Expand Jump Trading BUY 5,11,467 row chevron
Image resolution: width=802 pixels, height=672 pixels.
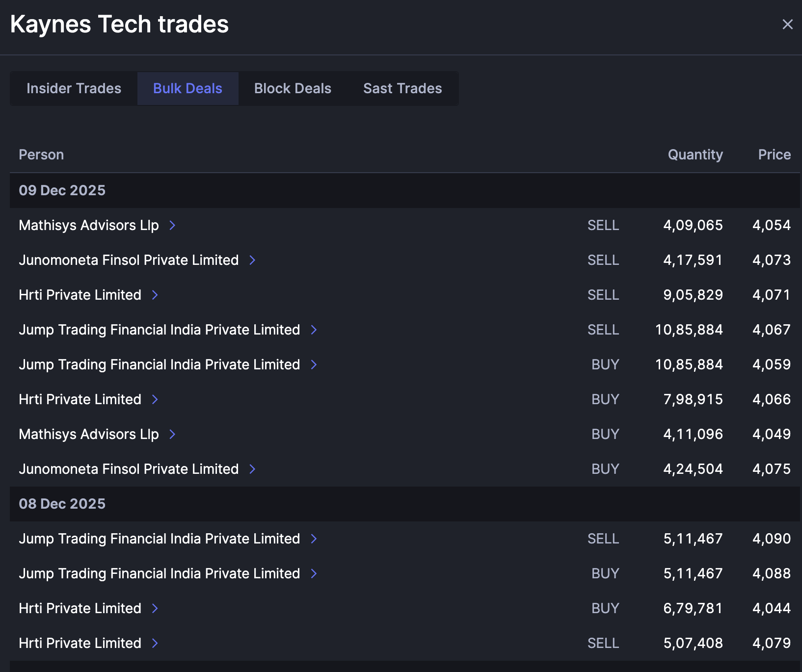(x=314, y=573)
